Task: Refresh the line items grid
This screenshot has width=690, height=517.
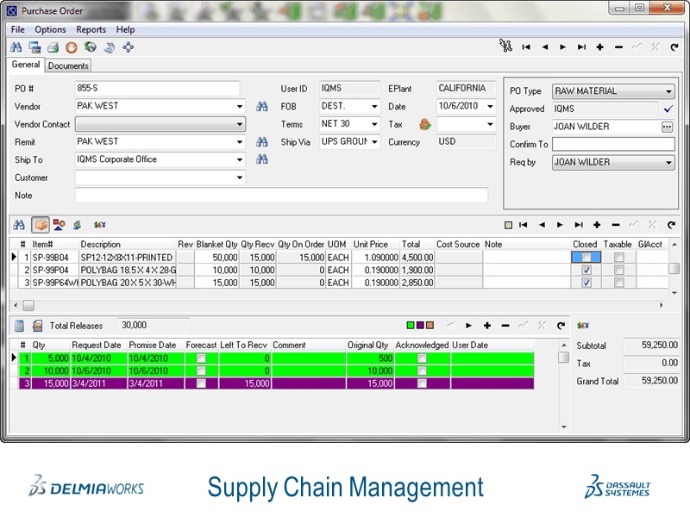Action: 672,225
